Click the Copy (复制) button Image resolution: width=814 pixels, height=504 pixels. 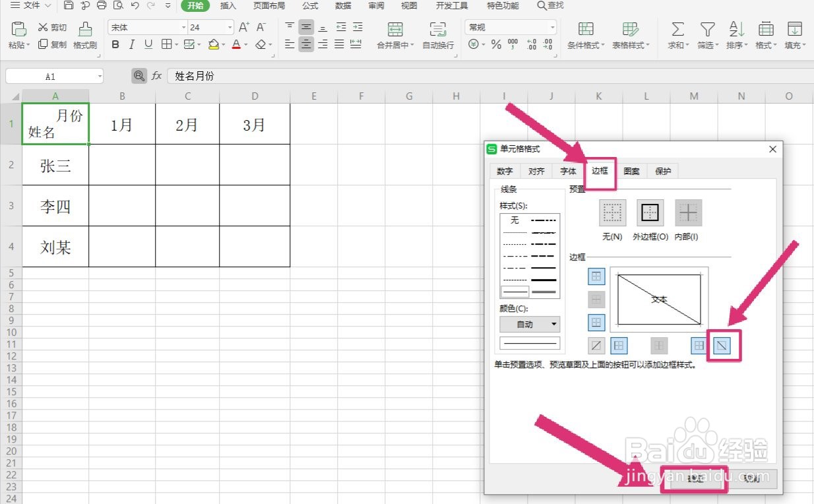click(52, 44)
